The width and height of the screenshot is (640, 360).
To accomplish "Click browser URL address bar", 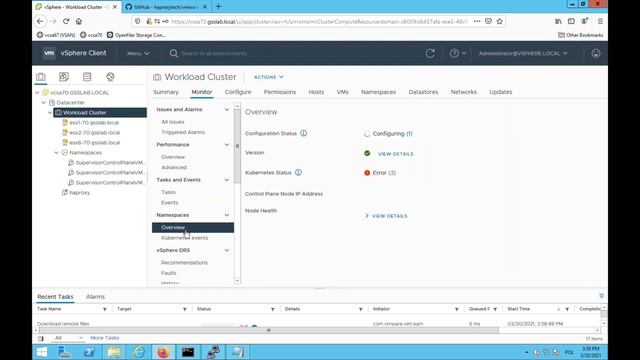I will tap(318, 21).
